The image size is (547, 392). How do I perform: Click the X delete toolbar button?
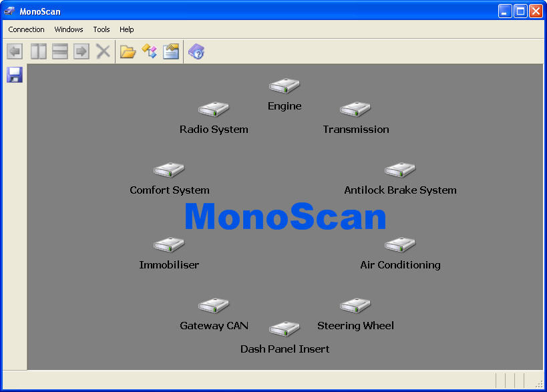(103, 51)
